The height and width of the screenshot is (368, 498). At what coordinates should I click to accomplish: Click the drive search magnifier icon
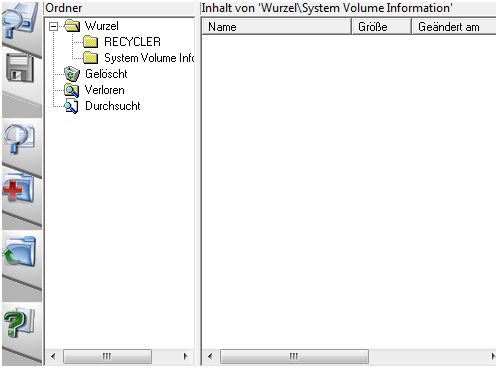click(20, 21)
